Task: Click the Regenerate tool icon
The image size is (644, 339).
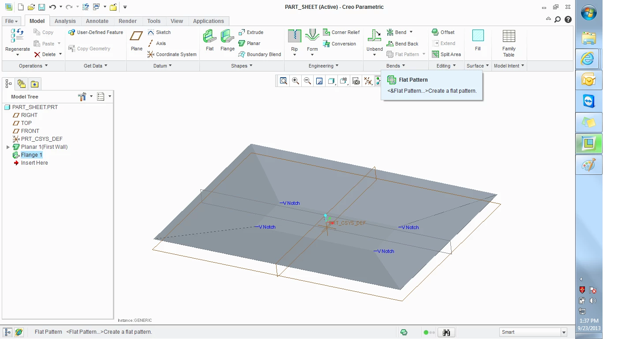Action: point(18,36)
